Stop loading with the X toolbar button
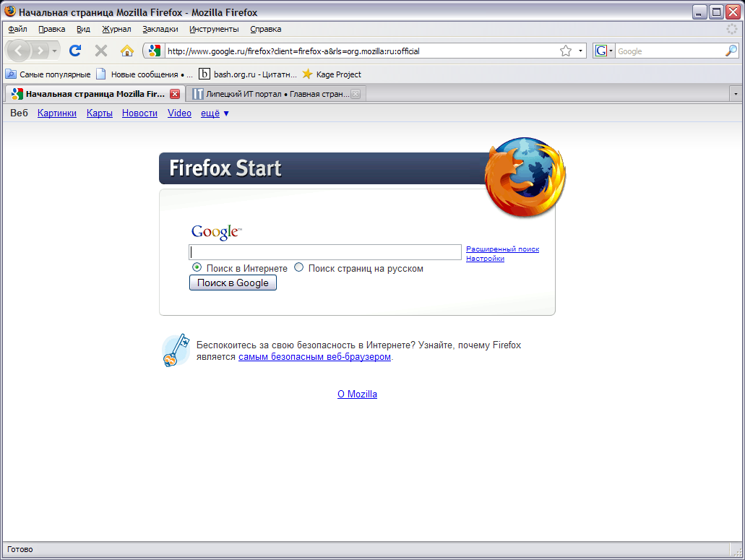 point(100,51)
